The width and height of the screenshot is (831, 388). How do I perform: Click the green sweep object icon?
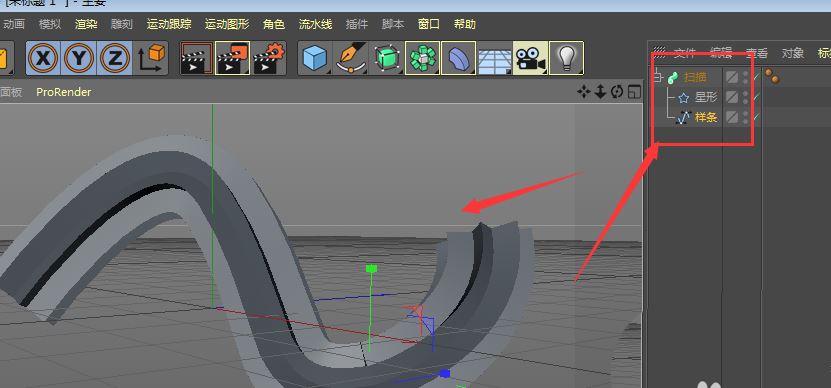(x=673, y=77)
